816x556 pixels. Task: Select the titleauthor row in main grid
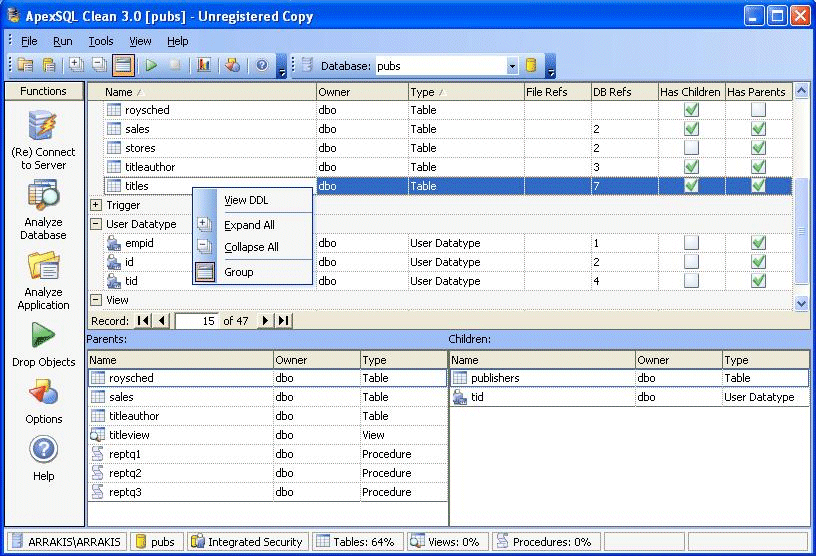(449, 167)
